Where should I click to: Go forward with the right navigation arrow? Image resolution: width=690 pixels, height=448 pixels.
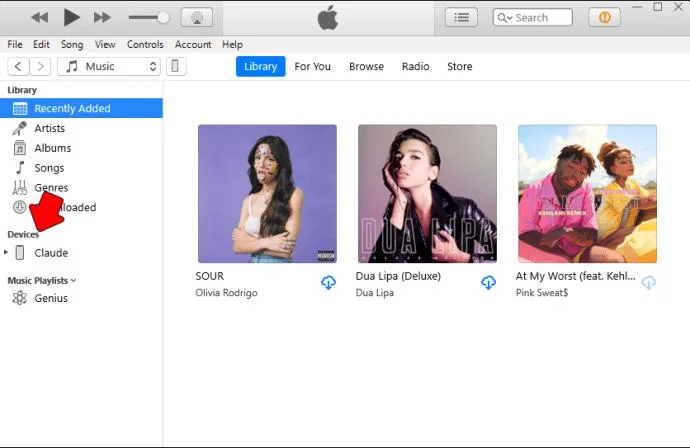pos(40,66)
